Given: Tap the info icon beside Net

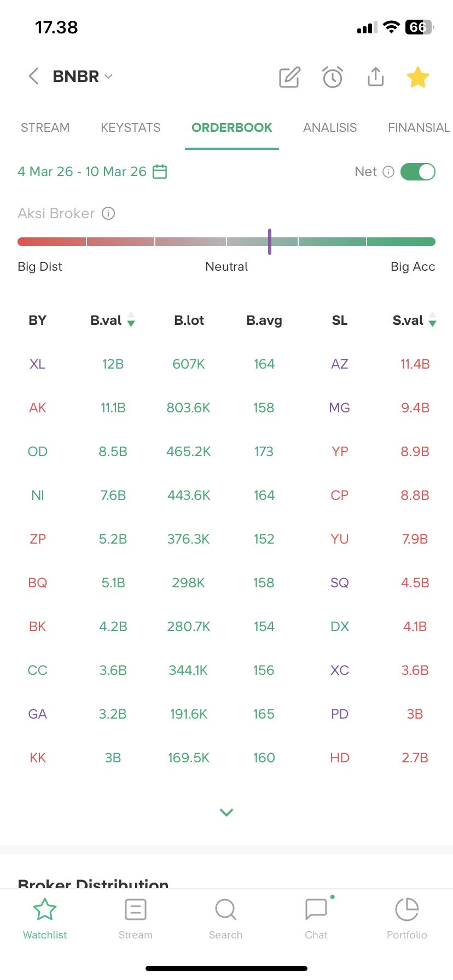Looking at the screenshot, I should 388,172.
